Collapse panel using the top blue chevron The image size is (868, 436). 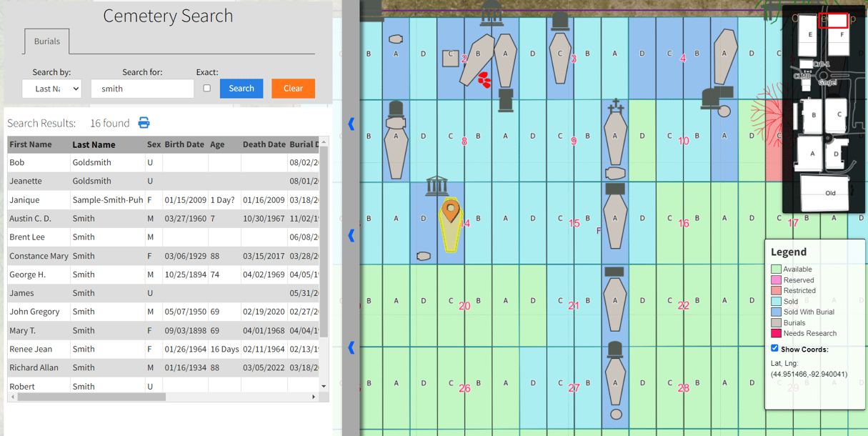click(x=351, y=124)
